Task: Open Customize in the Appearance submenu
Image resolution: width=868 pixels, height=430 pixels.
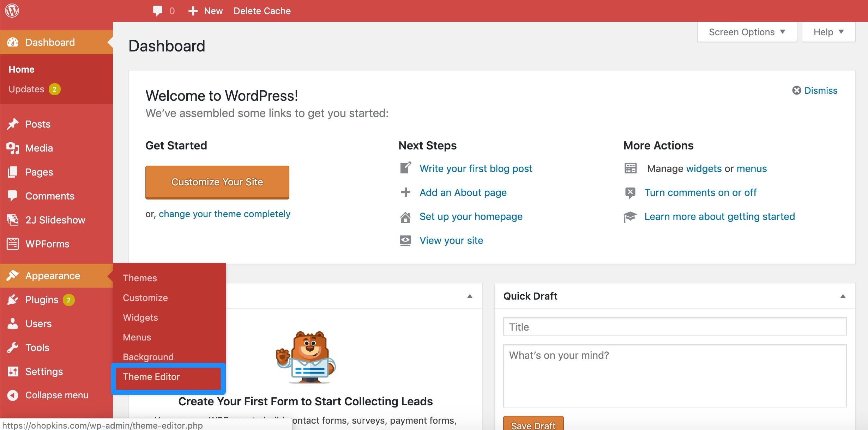Action: point(145,298)
